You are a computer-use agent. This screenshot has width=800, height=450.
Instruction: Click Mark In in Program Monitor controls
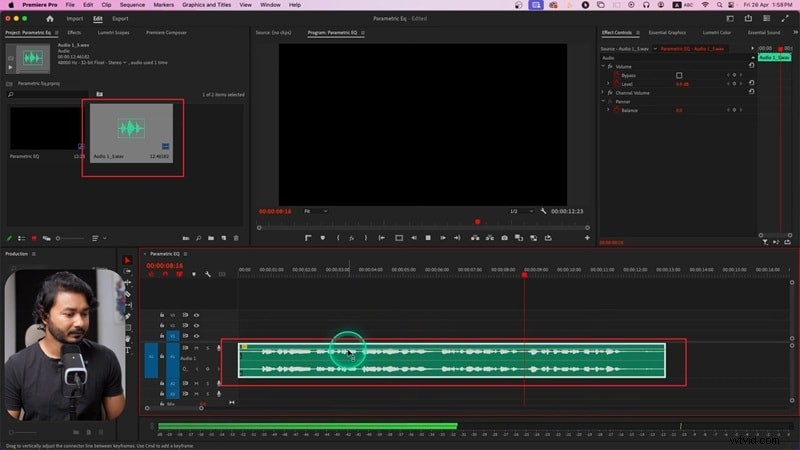pyautogui.click(x=338, y=238)
